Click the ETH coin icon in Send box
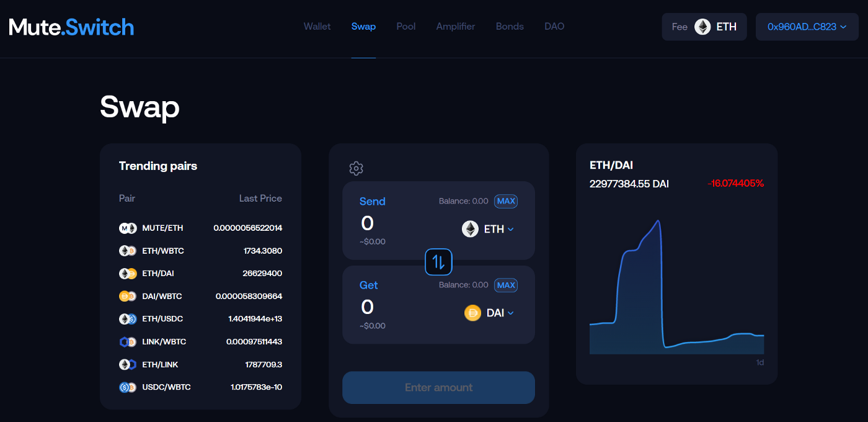This screenshot has width=868, height=422. coord(471,229)
